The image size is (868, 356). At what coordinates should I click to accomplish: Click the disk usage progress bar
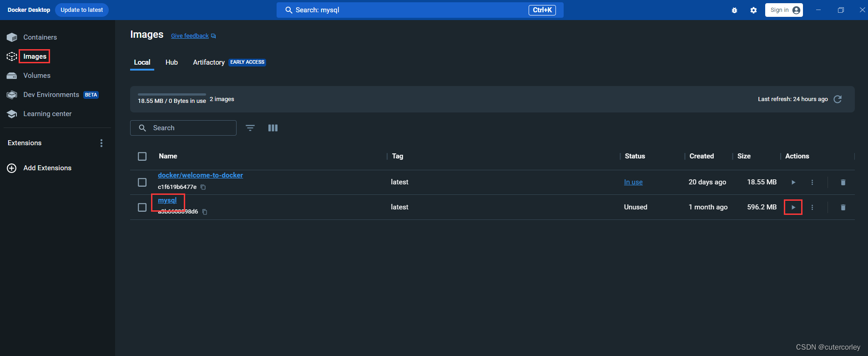pyautogui.click(x=172, y=94)
